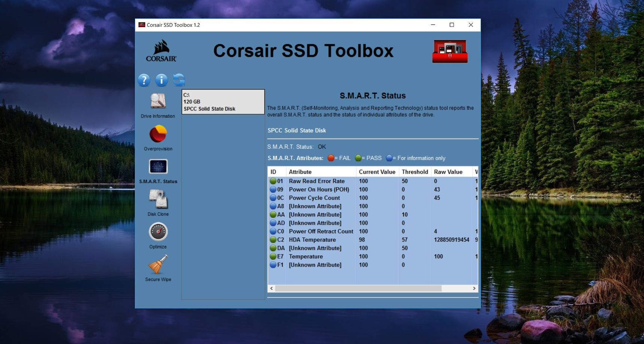Click the Corsair sails logo
This screenshot has width=644, height=344.
pyautogui.click(x=161, y=51)
